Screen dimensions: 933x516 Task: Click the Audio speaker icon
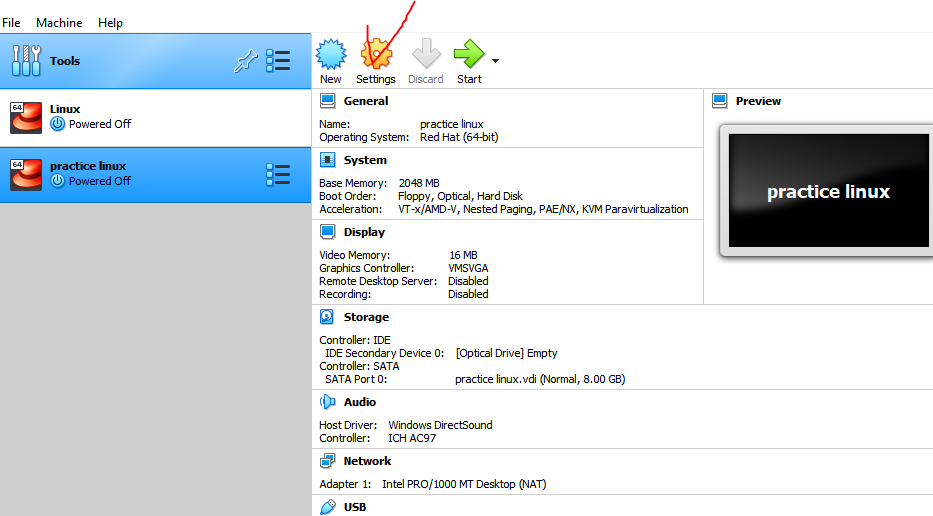tap(328, 402)
